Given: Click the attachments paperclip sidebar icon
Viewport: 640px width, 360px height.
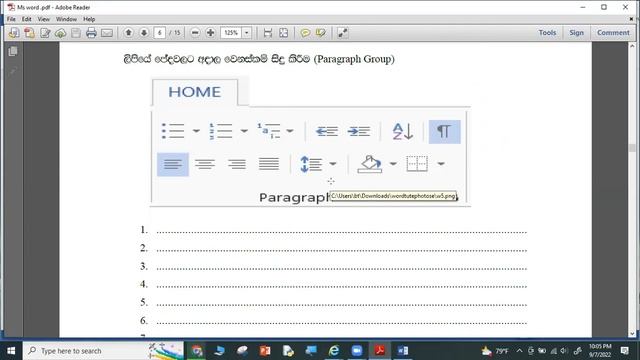Looking at the screenshot, I should point(13,71).
